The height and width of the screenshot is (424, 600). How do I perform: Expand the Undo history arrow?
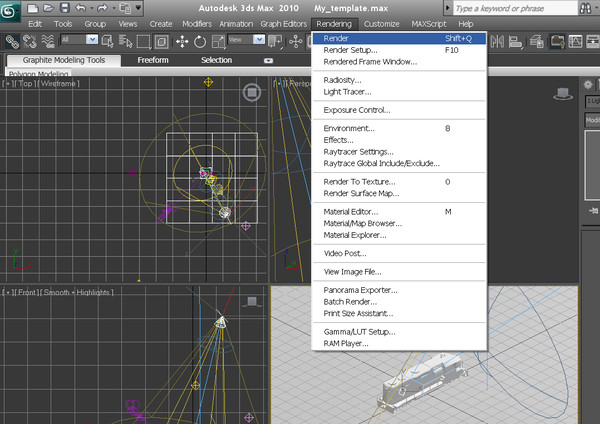pyautogui.click(x=92, y=8)
